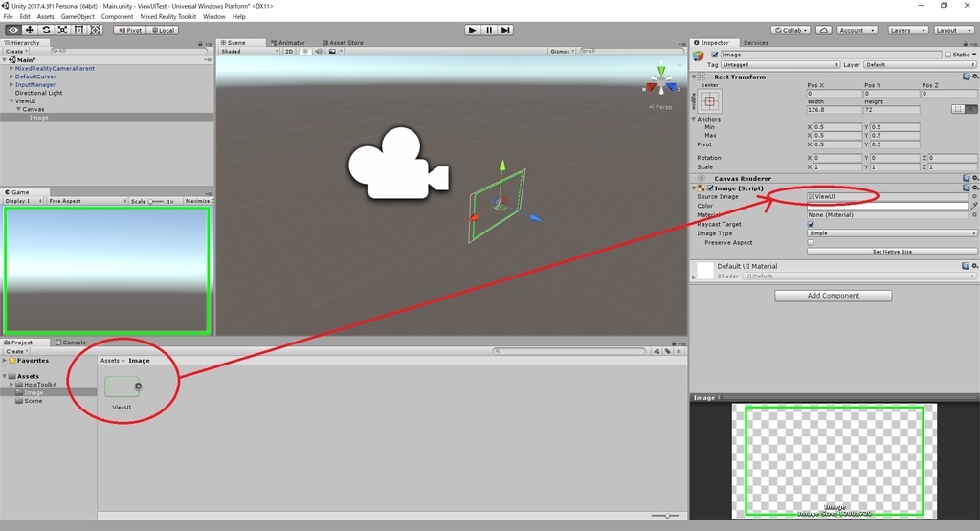The image size is (980, 531).
Task: Open the Material object picker circle
Action: click(x=974, y=215)
